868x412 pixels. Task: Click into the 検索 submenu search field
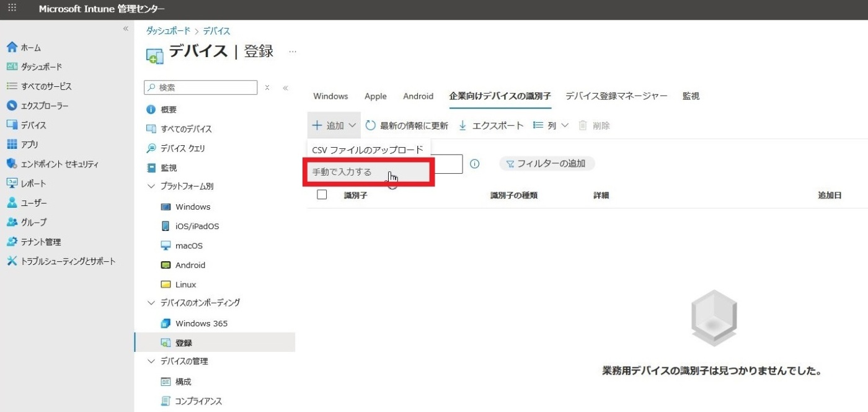[x=200, y=87]
